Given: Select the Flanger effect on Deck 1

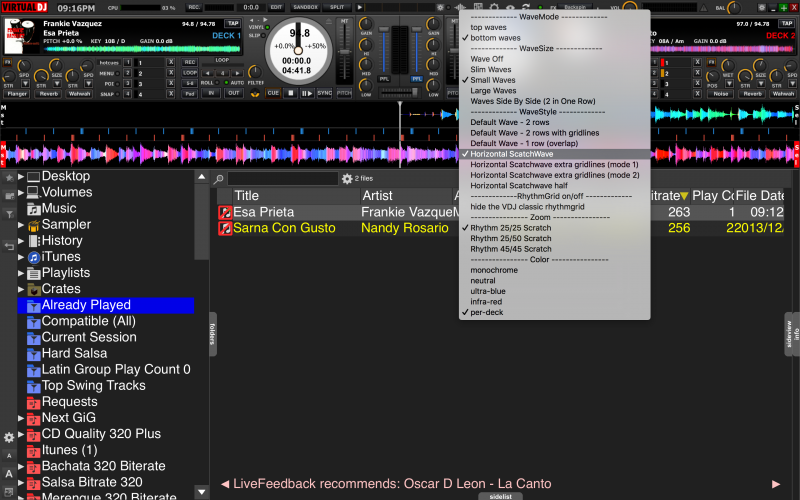Looking at the screenshot, I should (17, 94).
